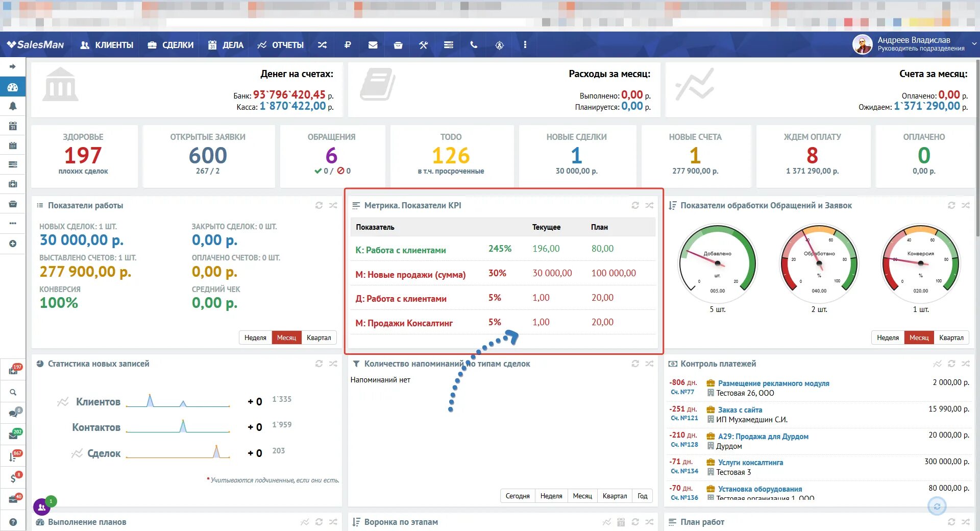Open Заказ с сайта payment link
Viewport: 980px width, 531px height.
(x=740, y=410)
